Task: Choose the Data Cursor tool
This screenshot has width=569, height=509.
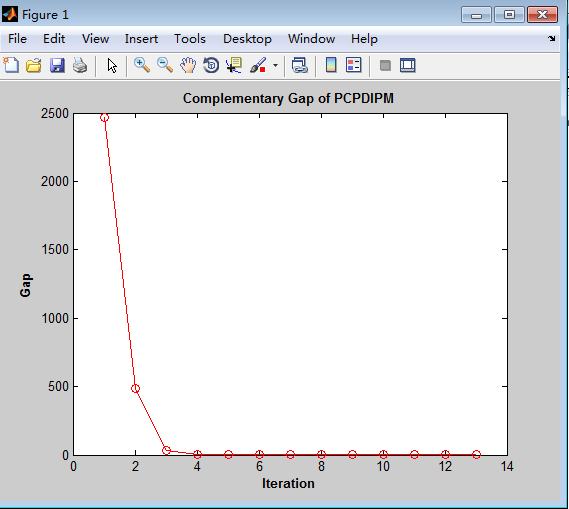Action: [234, 66]
